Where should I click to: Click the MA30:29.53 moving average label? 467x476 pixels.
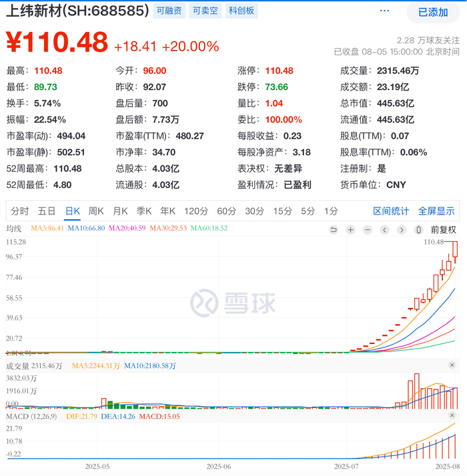(x=168, y=228)
